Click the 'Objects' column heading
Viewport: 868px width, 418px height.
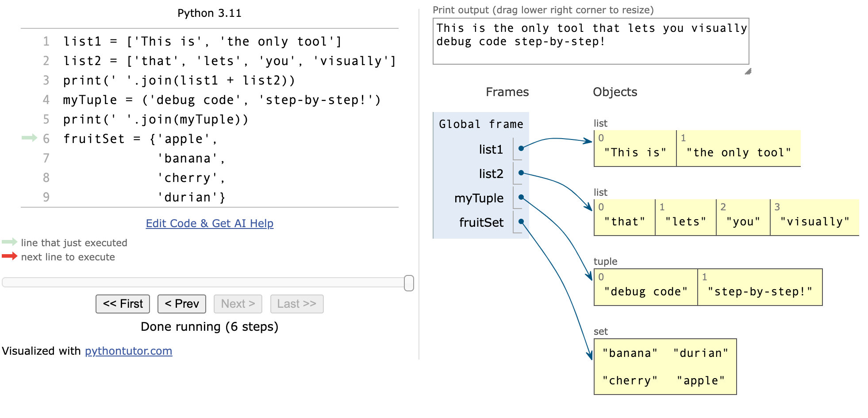coord(615,92)
